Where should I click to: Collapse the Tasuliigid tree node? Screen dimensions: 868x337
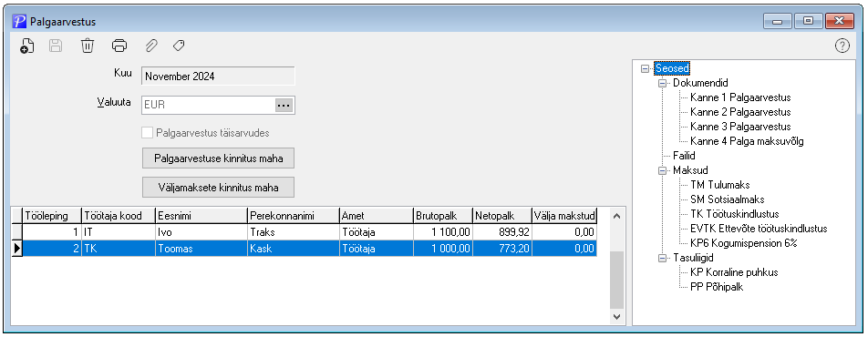point(662,258)
